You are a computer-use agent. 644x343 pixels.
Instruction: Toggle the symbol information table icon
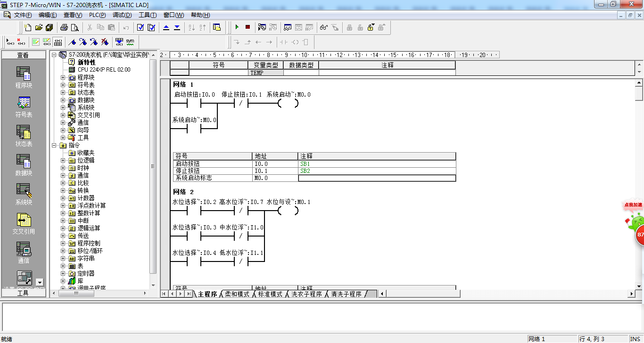pyautogui.click(x=58, y=42)
